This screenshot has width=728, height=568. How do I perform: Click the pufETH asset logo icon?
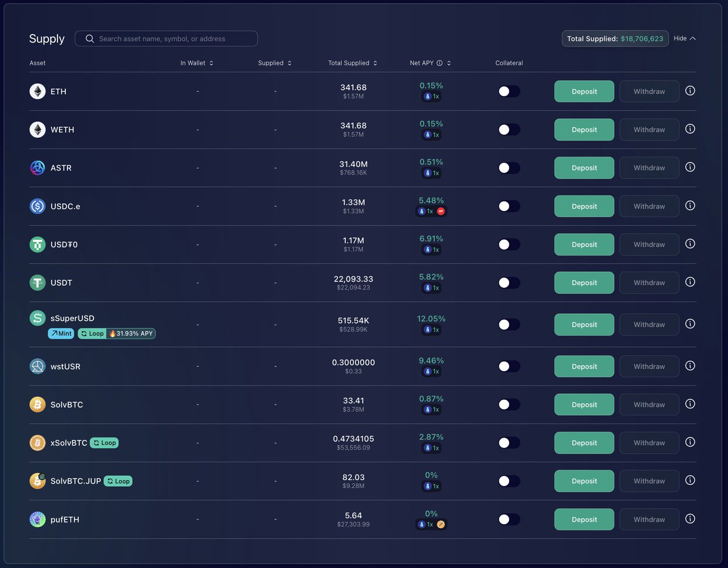pyautogui.click(x=37, y=519)
